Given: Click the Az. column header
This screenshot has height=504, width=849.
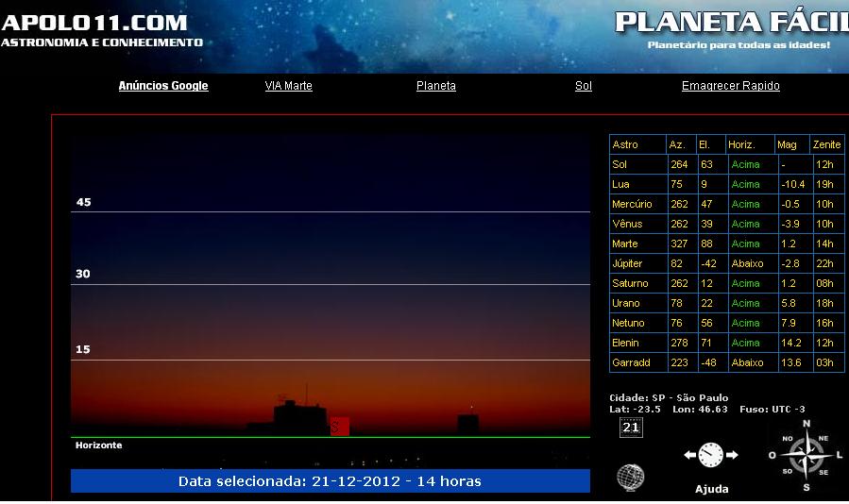Looking at the screenshot, I should [677, 144].
